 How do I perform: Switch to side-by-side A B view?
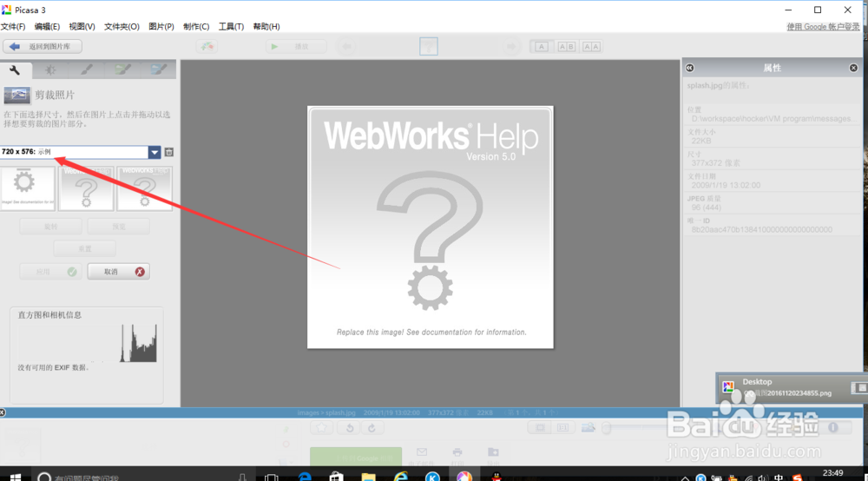(x=566, y=47)
